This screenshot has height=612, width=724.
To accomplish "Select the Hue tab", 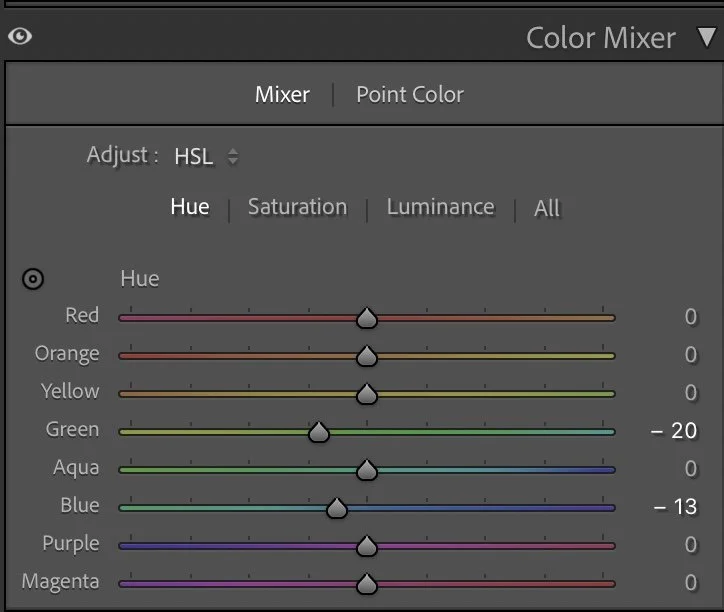I will pos(190,206).
